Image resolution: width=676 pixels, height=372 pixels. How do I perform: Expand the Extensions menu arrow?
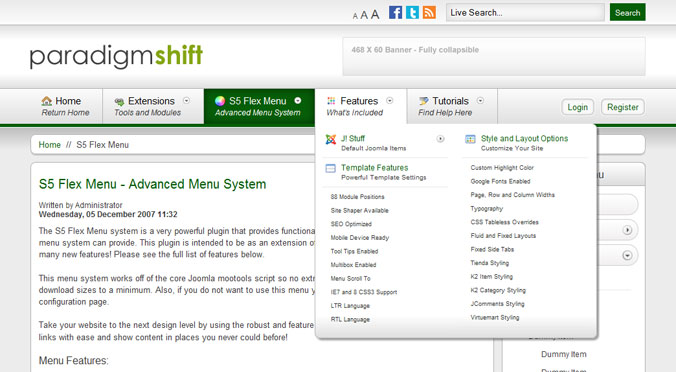tap(187, 100)
